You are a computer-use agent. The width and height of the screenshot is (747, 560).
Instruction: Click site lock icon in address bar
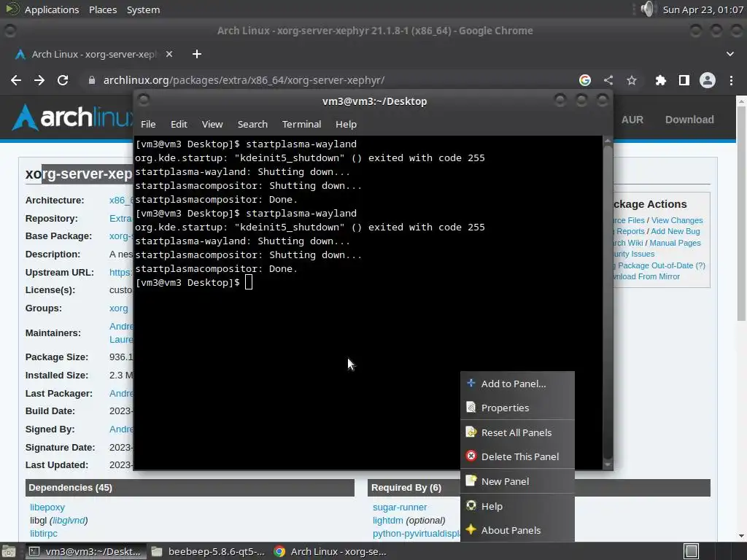coord(91,80)
